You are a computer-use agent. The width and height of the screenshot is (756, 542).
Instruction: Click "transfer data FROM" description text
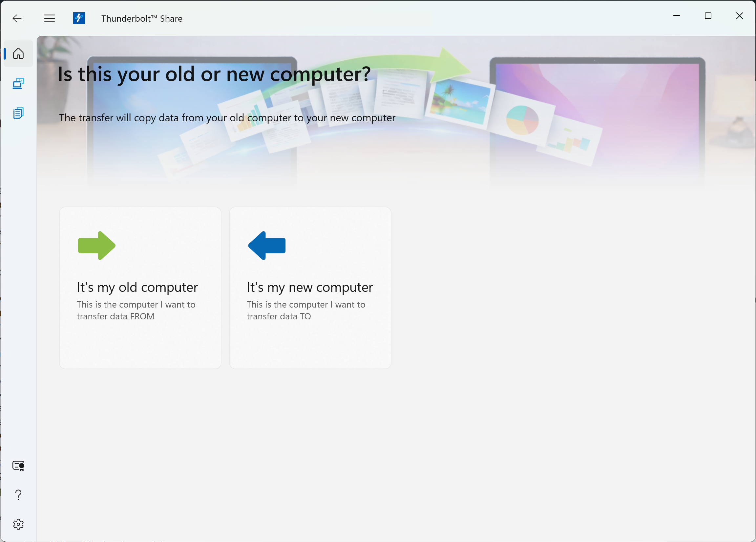pyautogui.click(x=115, y=316)
